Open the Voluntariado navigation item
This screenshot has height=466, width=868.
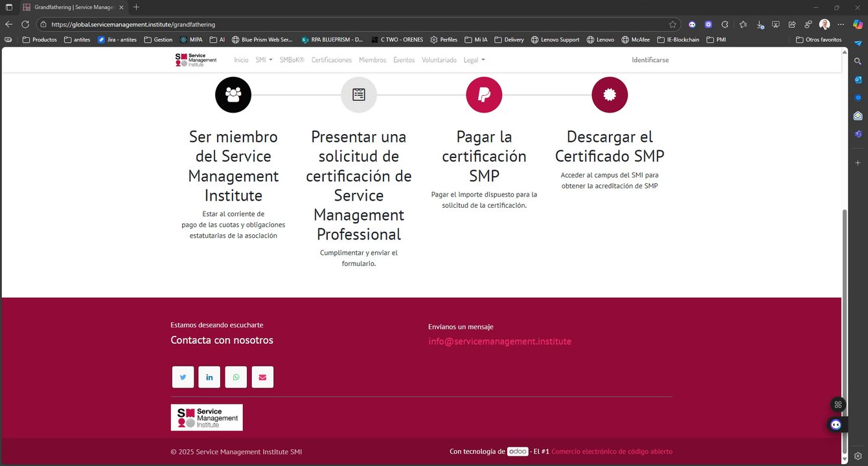click(x=439, y=60)
